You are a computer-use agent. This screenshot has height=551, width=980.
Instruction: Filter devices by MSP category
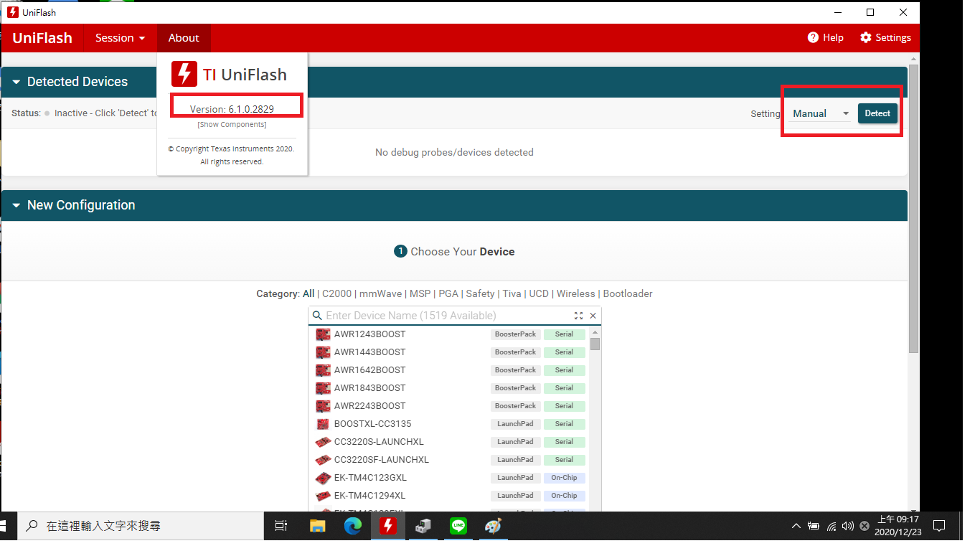pos(420,294)
